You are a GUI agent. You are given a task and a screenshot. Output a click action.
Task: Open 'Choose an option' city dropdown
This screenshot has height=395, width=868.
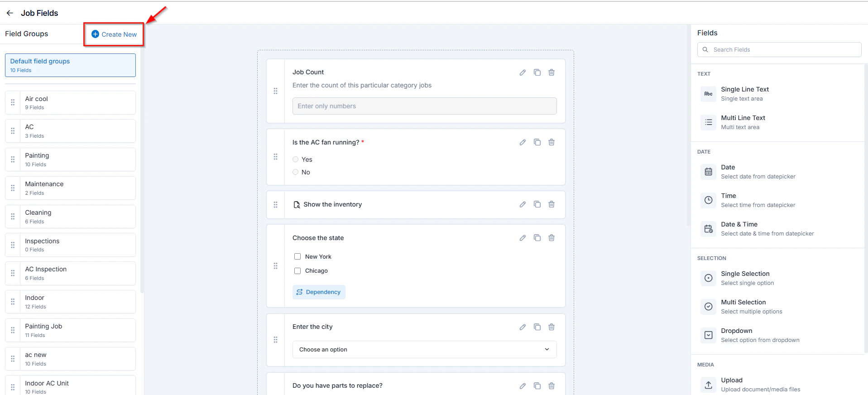tap(424, 350)
